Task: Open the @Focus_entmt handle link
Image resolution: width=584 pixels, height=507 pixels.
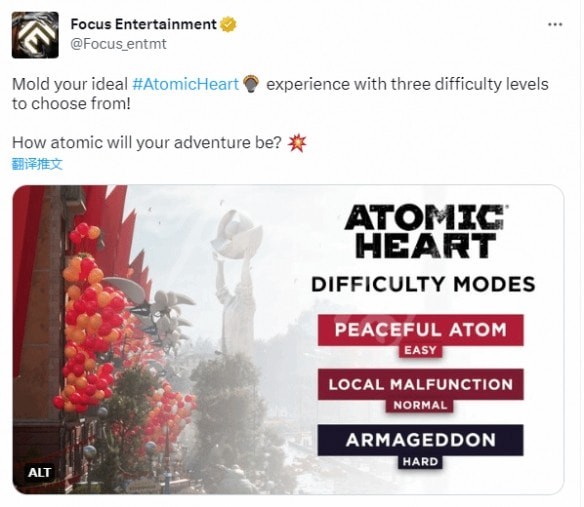Action: (118, 44)
